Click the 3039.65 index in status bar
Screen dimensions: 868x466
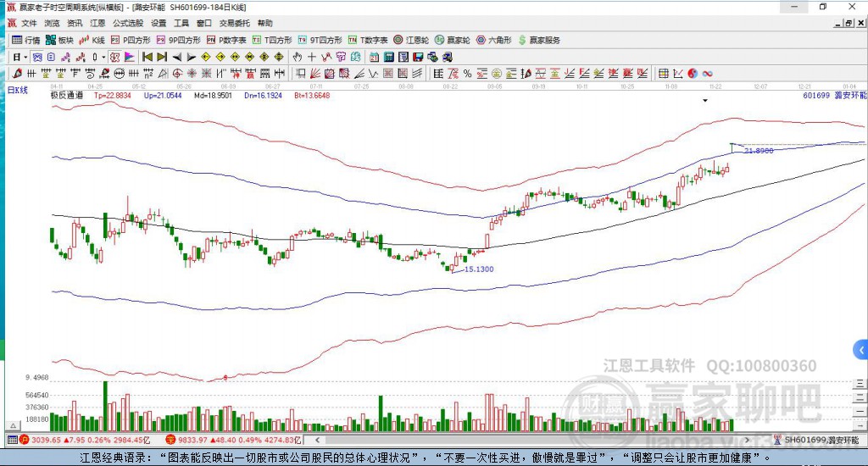coord(46,440)
